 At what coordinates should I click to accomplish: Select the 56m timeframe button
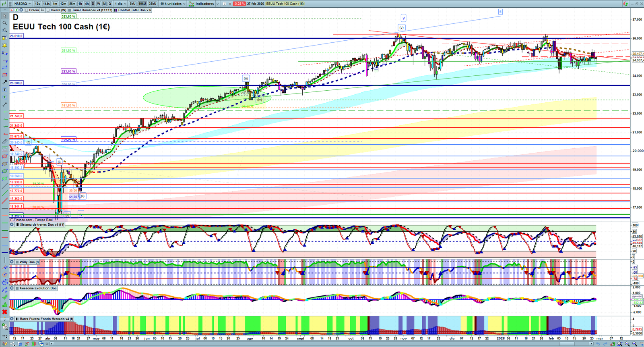[x=72, y=4]
